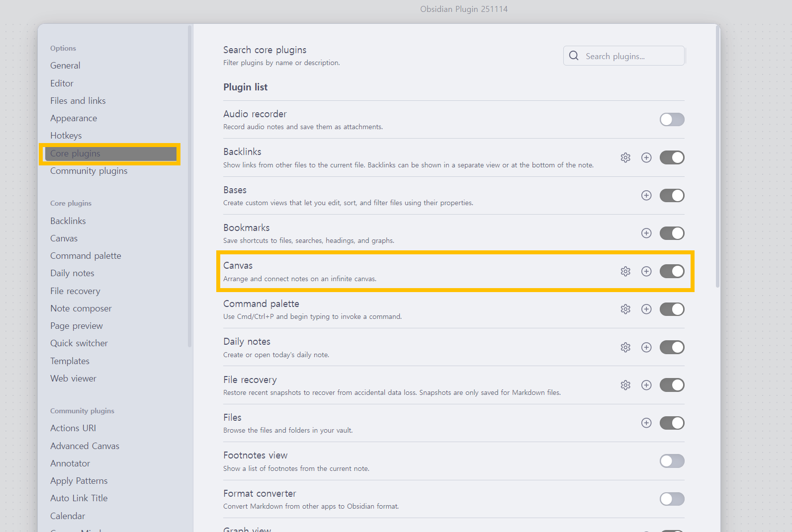Click the settings sidebar scrollbar
The height and width of the screenshot is (532, 792).
point(189,187)
